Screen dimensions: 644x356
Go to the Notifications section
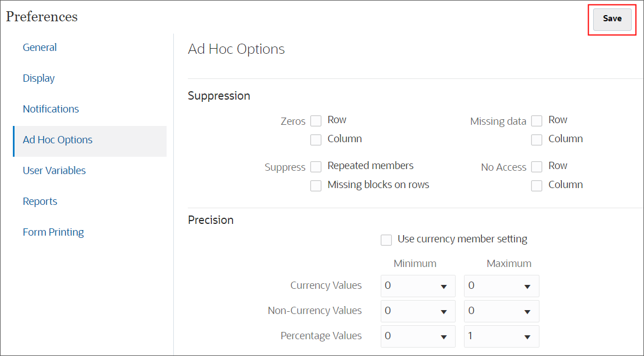pos(51,109)
